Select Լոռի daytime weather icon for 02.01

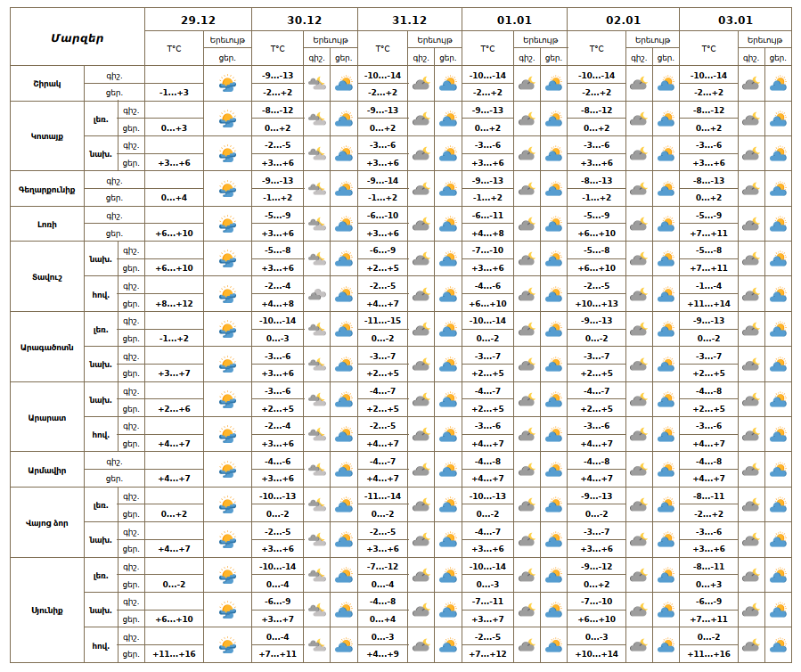point(666,225)
